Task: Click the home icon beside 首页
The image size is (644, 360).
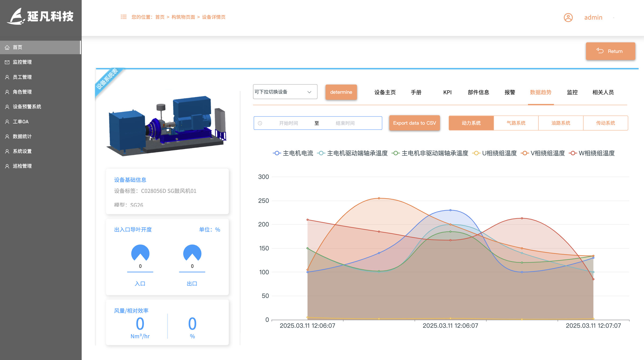Action: 7,47
